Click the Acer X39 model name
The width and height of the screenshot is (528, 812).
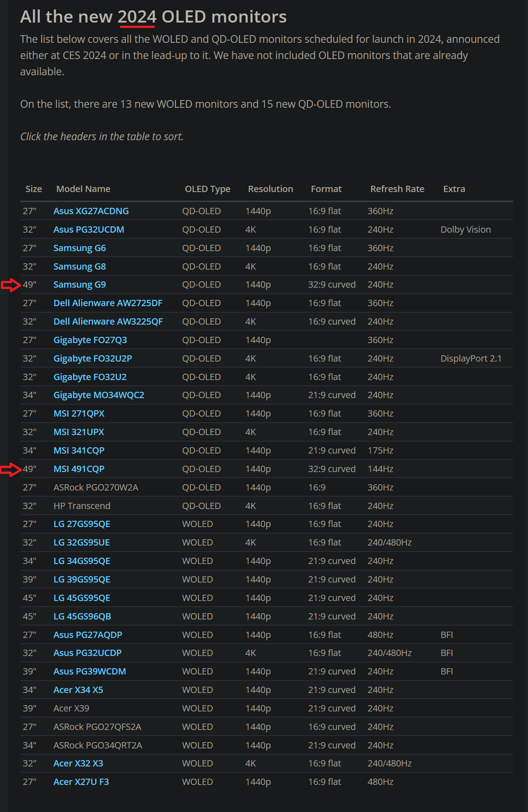(x=71, y=708)
